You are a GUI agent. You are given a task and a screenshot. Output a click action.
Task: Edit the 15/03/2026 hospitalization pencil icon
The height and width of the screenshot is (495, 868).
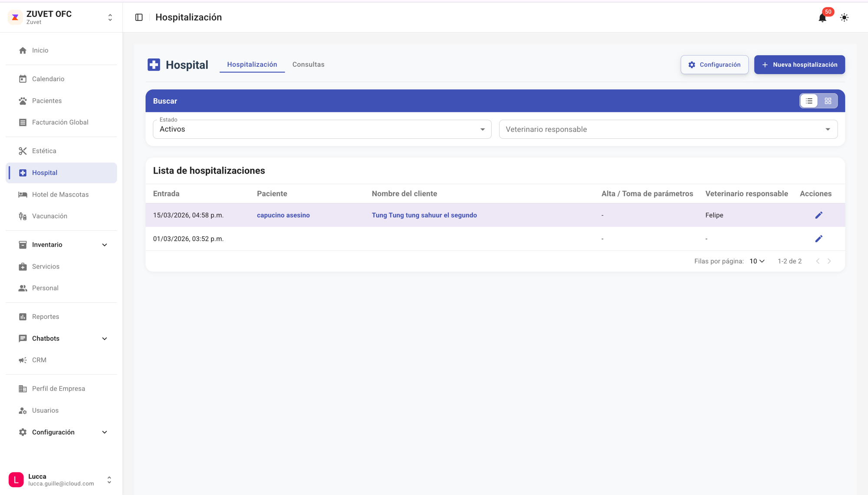click(819, 215)
